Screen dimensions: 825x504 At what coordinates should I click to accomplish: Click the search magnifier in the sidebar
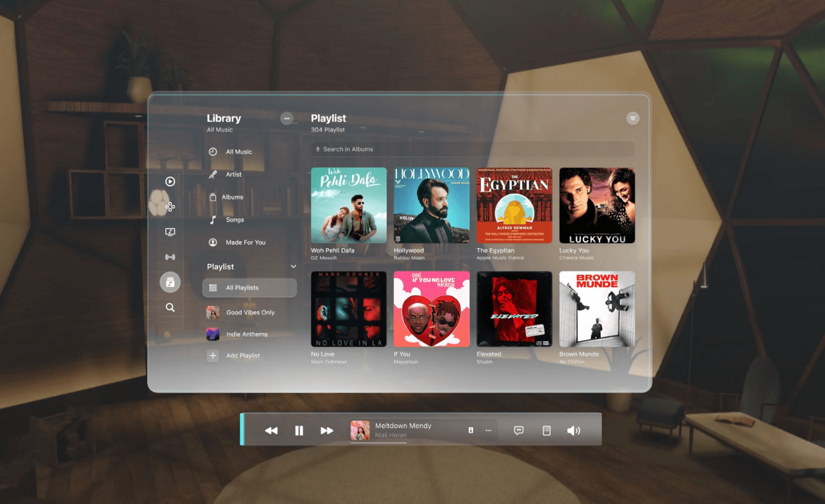[170, 307]
